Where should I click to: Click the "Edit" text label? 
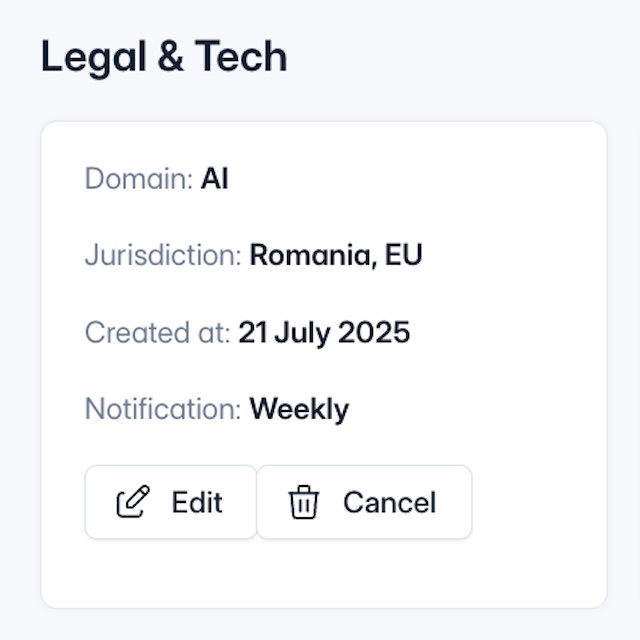[197, 502]
